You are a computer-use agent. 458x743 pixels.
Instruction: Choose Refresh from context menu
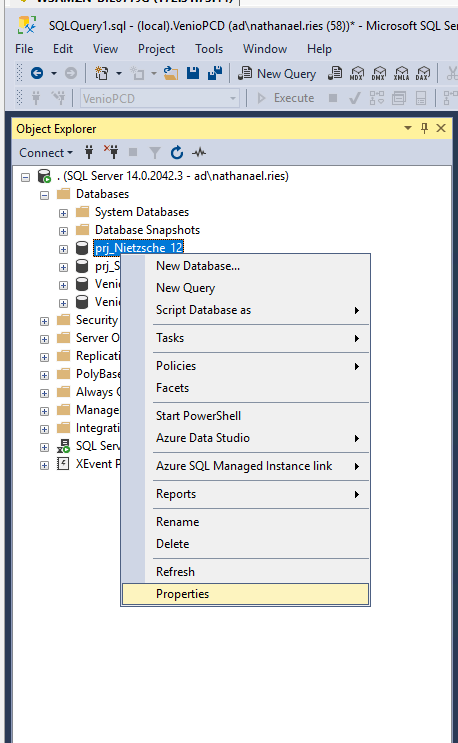(x=245, y=572)
